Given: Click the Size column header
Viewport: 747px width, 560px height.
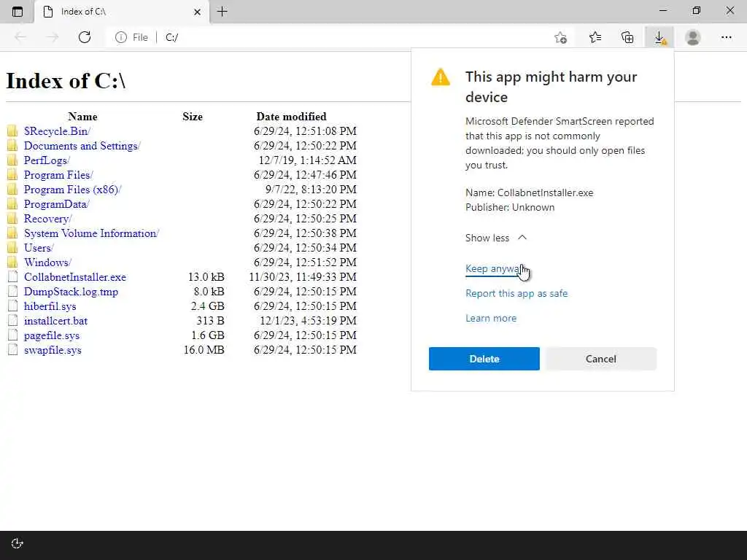Looking at the screenshot, I should coord(193,117).
